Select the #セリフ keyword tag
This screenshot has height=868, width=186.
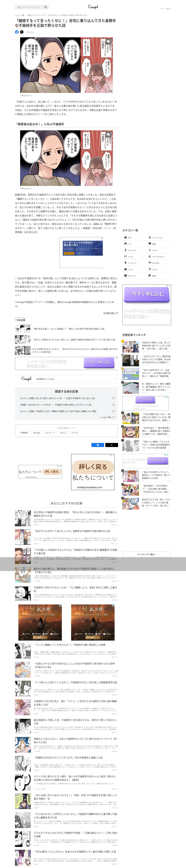(x=63, y=433)
